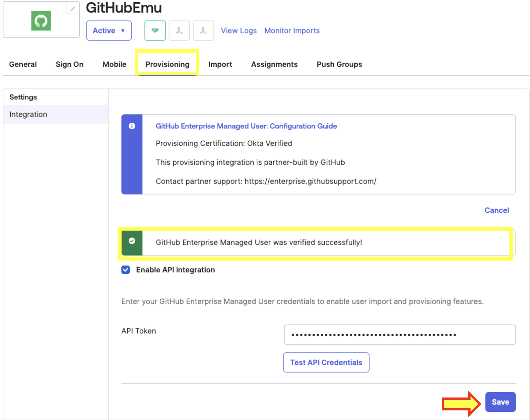Open the Assignments tab
This screenshot has width=530, height=420.
[x=274, y=64]
